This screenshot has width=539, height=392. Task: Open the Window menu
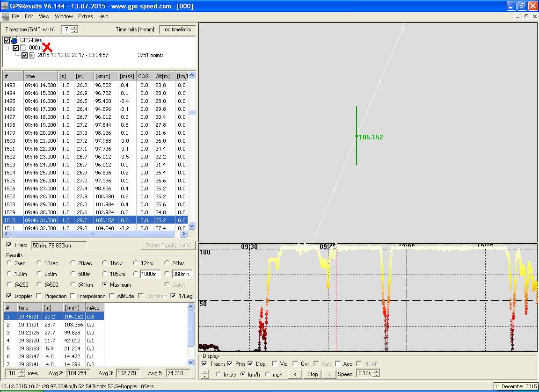64,16
